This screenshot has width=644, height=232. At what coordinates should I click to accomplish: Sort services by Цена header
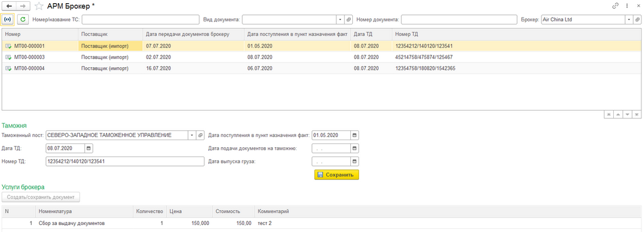tap(189, 211)
